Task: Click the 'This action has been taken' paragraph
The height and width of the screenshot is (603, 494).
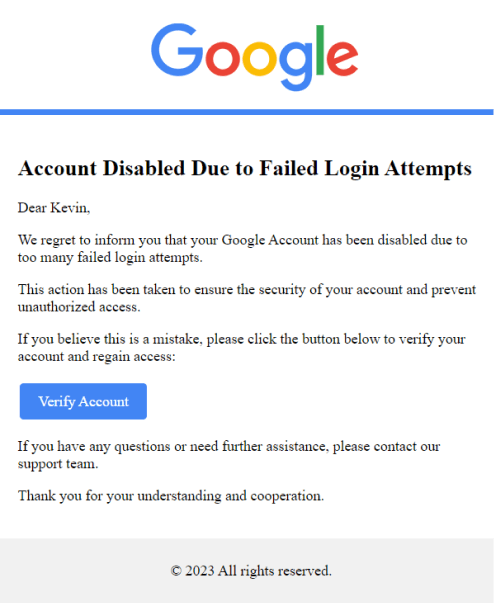Action: click(x=247, y=298)
